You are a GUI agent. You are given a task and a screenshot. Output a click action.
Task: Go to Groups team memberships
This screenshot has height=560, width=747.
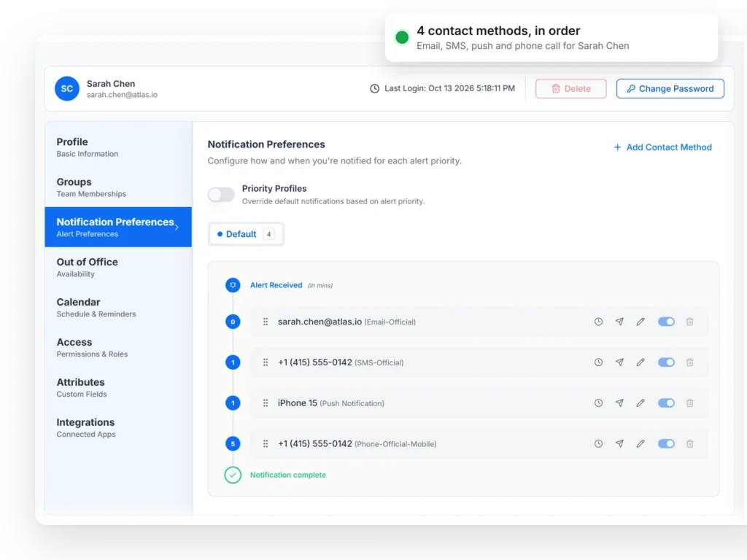118,187
